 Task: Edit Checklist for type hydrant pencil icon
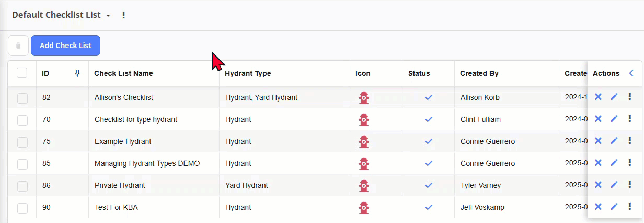[614, 119]
